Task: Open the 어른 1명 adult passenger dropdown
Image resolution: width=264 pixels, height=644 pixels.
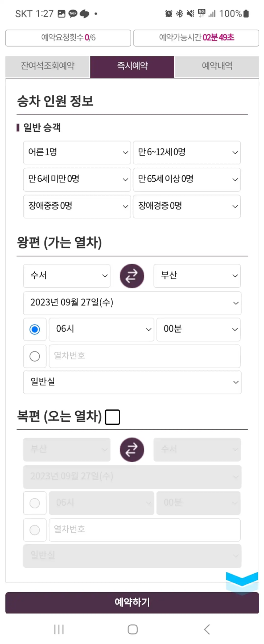Action: pyautogui.click(x=77, y=152)
